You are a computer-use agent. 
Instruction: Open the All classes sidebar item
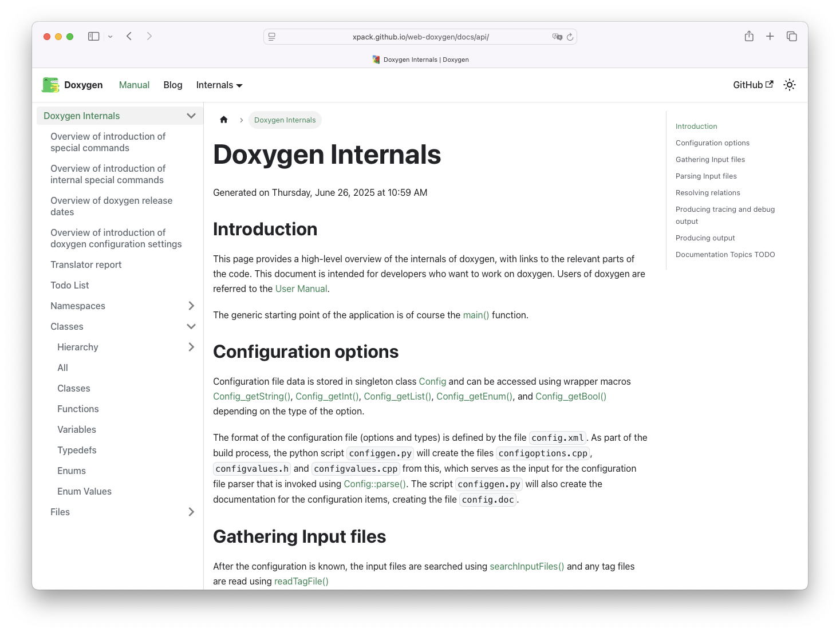[x=62, y=368]
